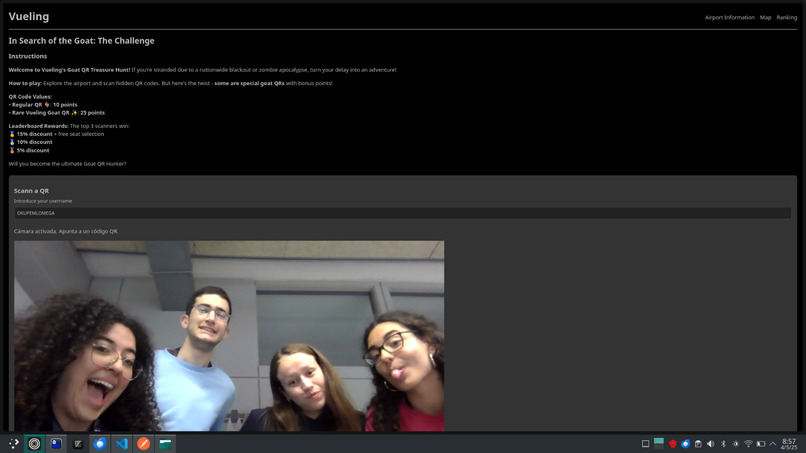Open Visual Studio Code from the taskbar
This screenshot has height=453, width=806.
(122, 443)
